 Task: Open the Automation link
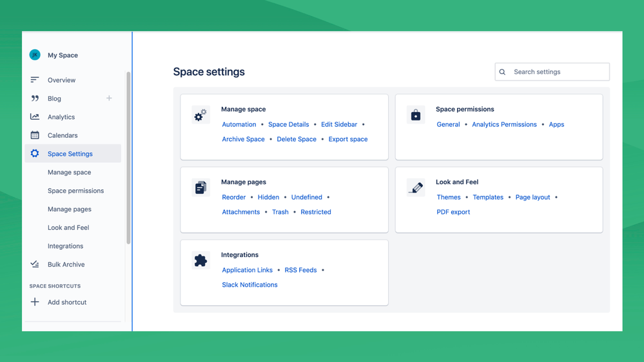[x=239, y=124]
